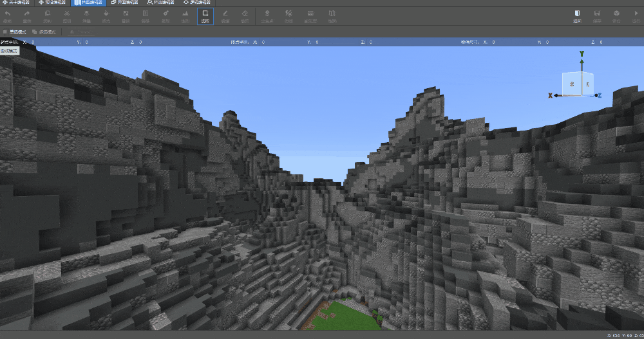Select the Copy tool icon
Screen dimensions: 644x339
tap(47, 15)
